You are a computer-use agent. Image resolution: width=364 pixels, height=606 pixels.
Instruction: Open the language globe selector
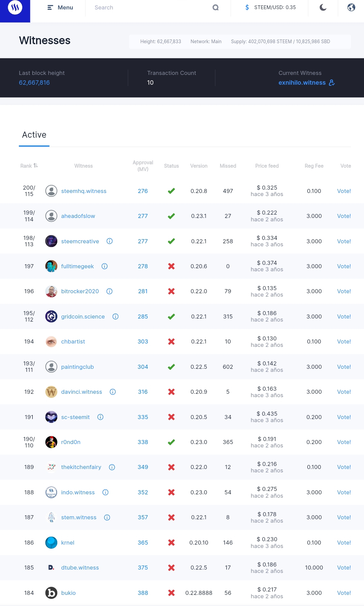point(351,7)
